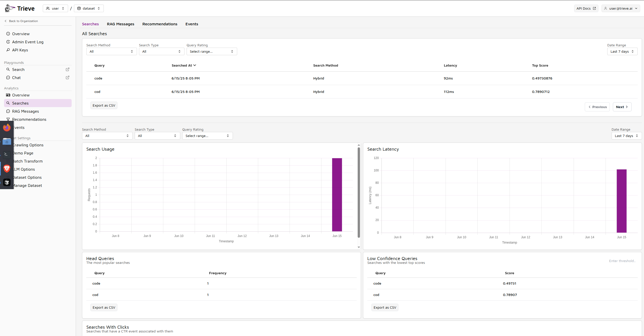Open Brave browser from the dock
The width and height of the screenshot is (644, 336).
[7, 168]
